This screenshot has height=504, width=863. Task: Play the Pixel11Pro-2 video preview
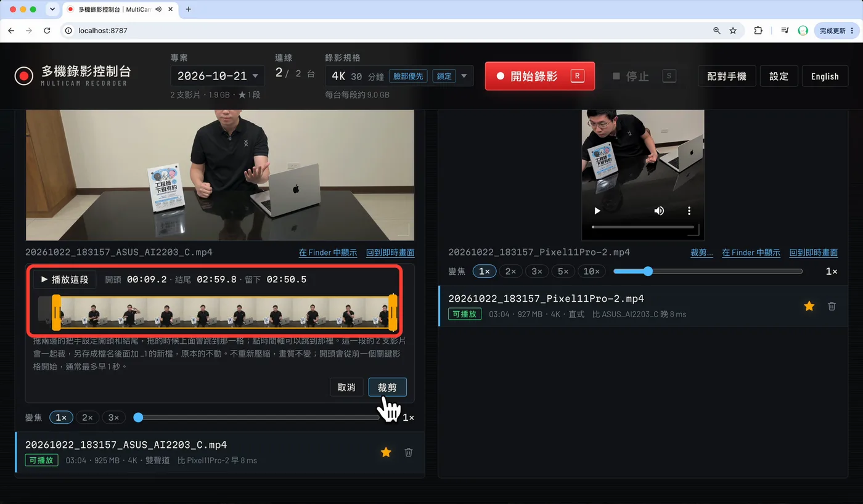597,211
